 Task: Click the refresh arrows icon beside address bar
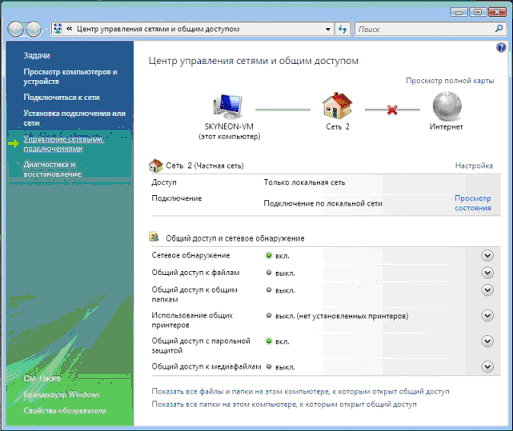(342, 29)
